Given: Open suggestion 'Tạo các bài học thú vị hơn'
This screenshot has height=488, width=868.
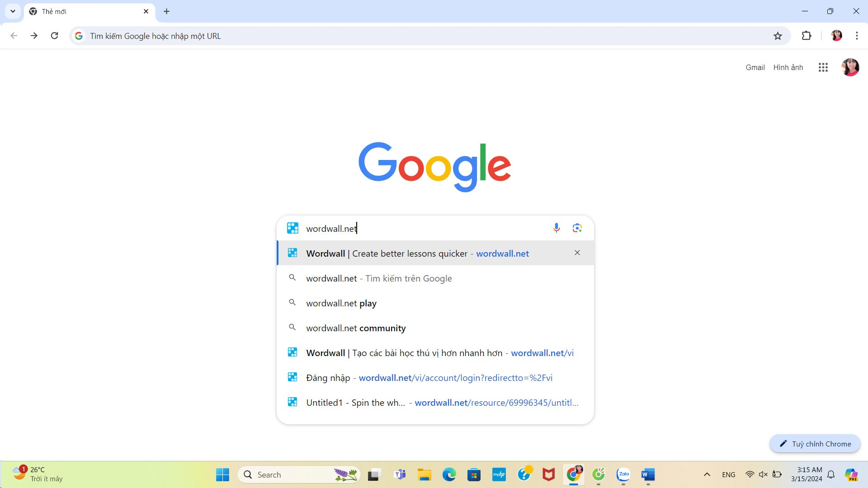Looking at the screenshot, I should pos(435,353).
